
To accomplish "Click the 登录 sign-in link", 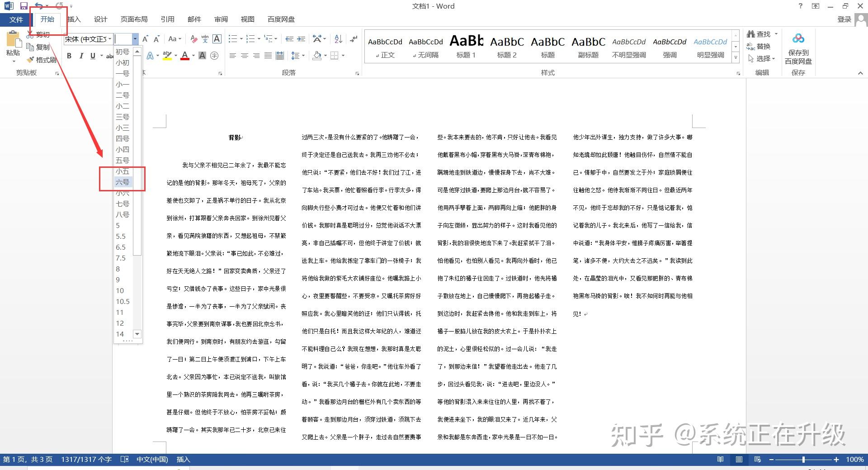I will [844, 19].
